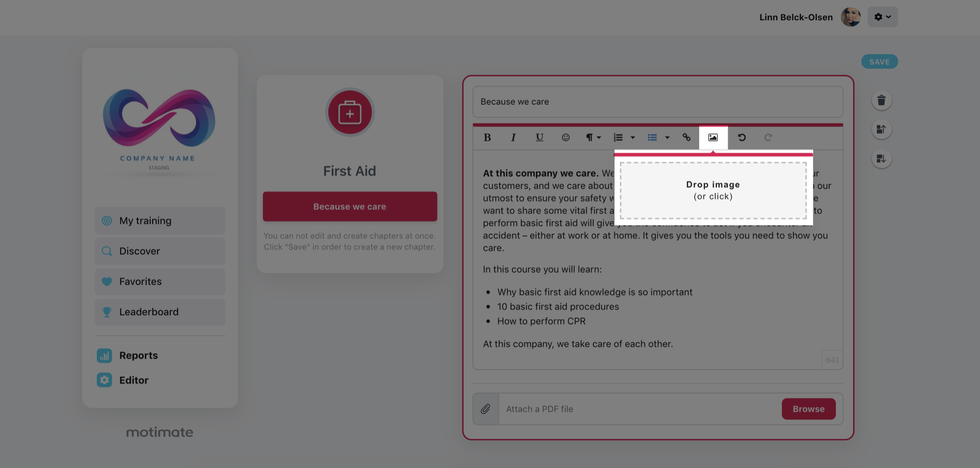Image resolution: width=980 pixels, height=468 pixels.
Task: Click the Reports chart icon
Action: (x=104, y=356)
